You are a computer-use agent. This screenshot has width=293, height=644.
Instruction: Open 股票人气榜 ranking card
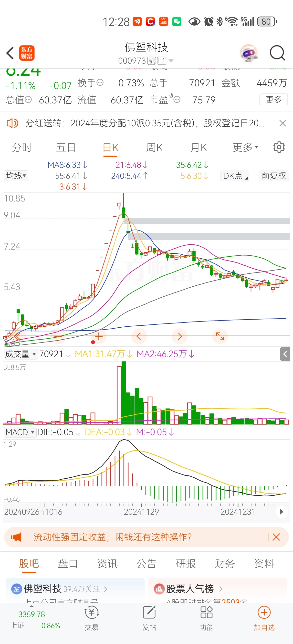click(x=218, y=590)
